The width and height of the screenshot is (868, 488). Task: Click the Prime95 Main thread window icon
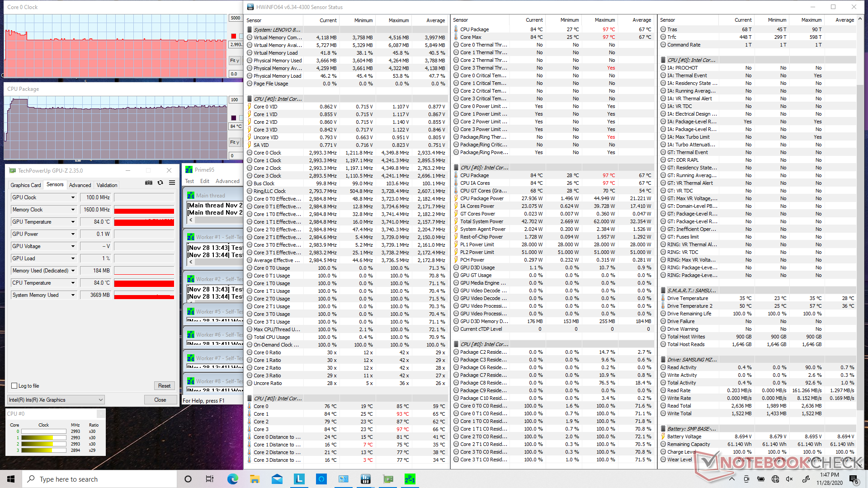pos(191,196)
